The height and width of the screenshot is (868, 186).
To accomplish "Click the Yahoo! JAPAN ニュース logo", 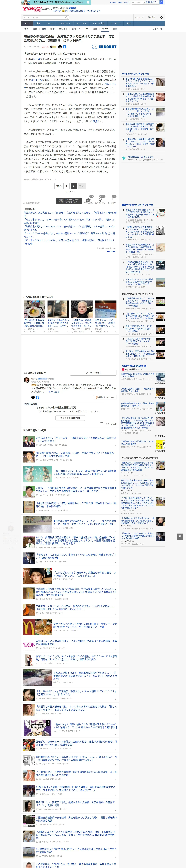I will click(37, 9).
